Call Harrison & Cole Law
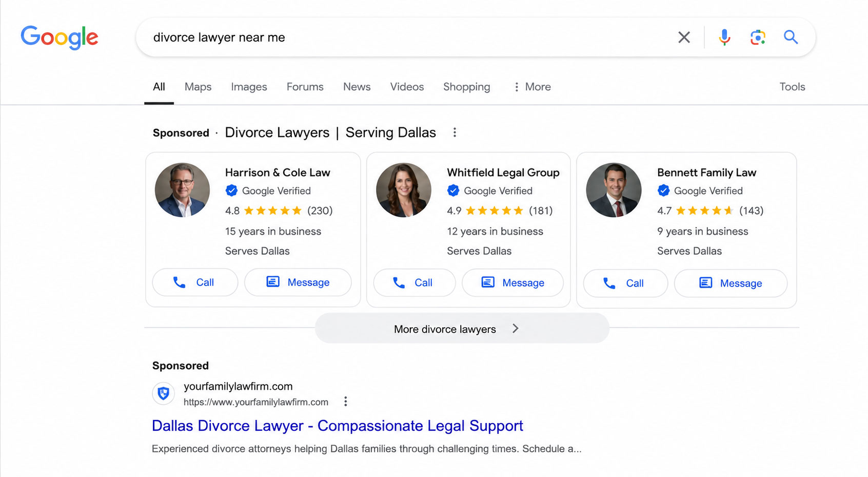Viewport: 868px width, 477px height. (195, 282)
